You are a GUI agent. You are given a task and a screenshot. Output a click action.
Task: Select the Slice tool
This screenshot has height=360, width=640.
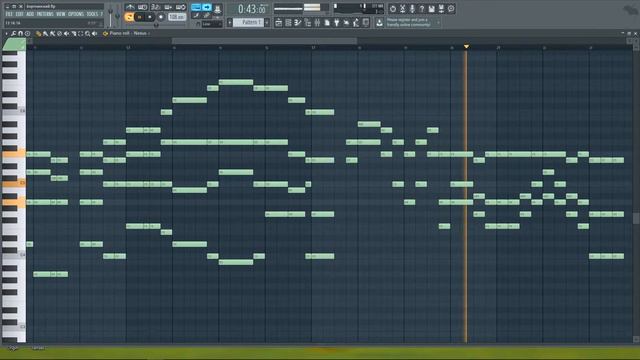73,33
